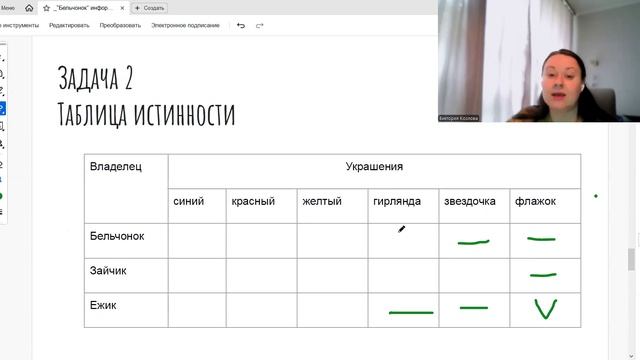Select the highlighted blue drawing tool in sidebar
Screen dimensions: 640x360
tap(2, 109)
